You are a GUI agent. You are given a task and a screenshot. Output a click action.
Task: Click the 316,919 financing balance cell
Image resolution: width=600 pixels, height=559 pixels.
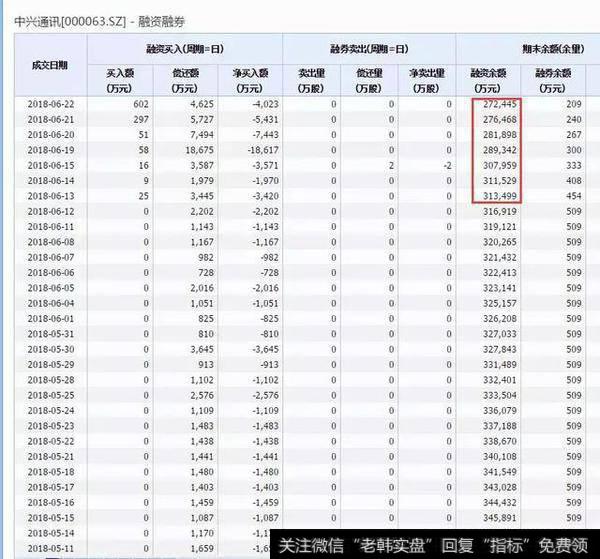pyautogui.click(x=500, y=211)
